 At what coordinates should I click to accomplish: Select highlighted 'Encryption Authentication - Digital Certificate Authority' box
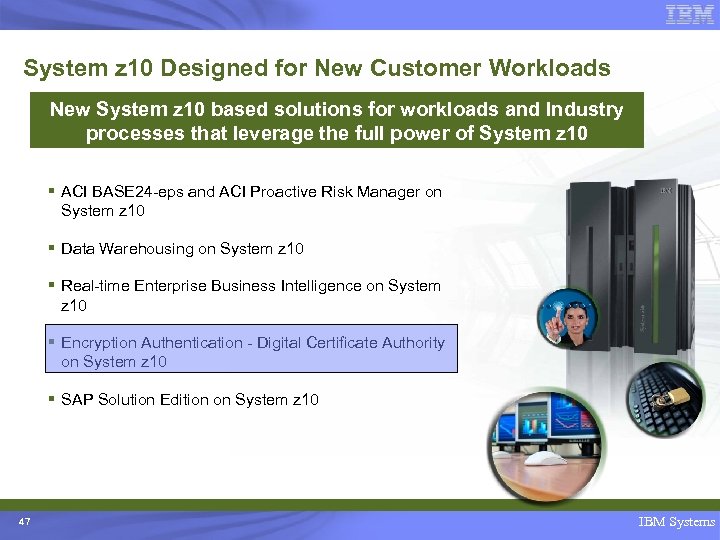click(251, 349)
